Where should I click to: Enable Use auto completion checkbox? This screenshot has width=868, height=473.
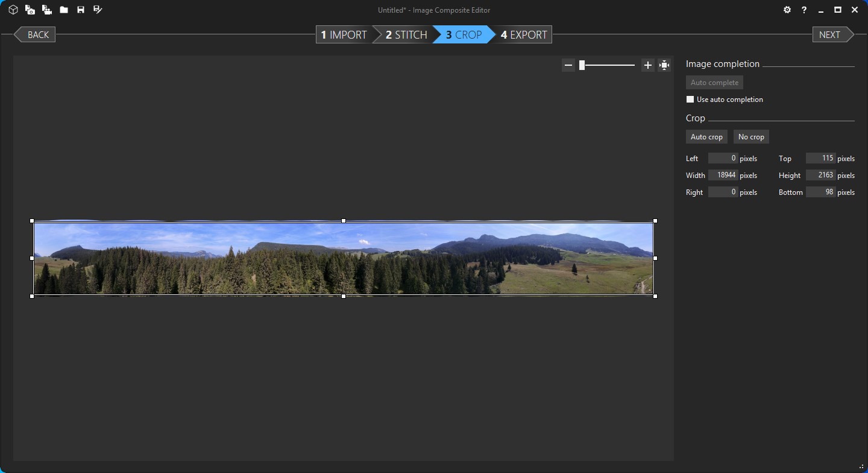[x=690, y=100]
